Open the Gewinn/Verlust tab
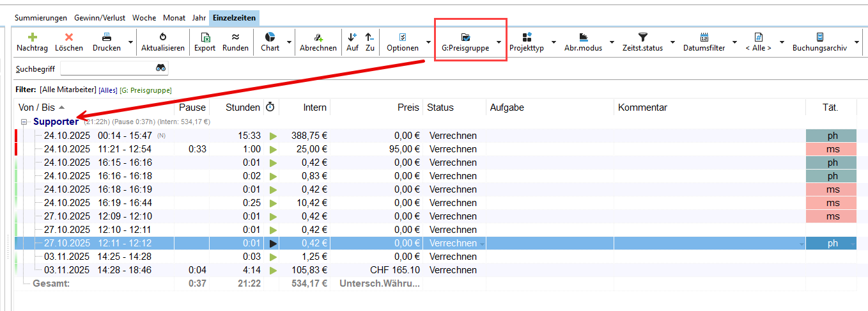 (100, 18)
